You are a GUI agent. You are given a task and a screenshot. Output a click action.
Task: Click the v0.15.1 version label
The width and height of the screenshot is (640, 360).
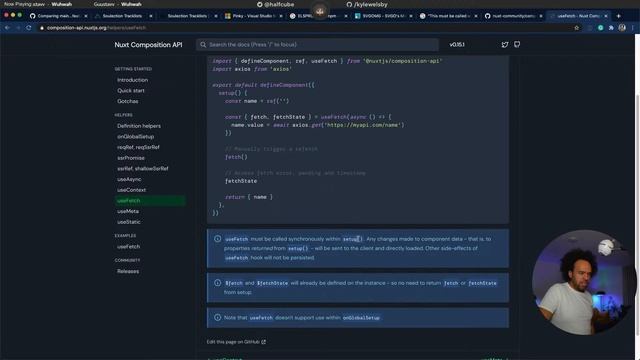pyautogui.click(x=457, y=44)
